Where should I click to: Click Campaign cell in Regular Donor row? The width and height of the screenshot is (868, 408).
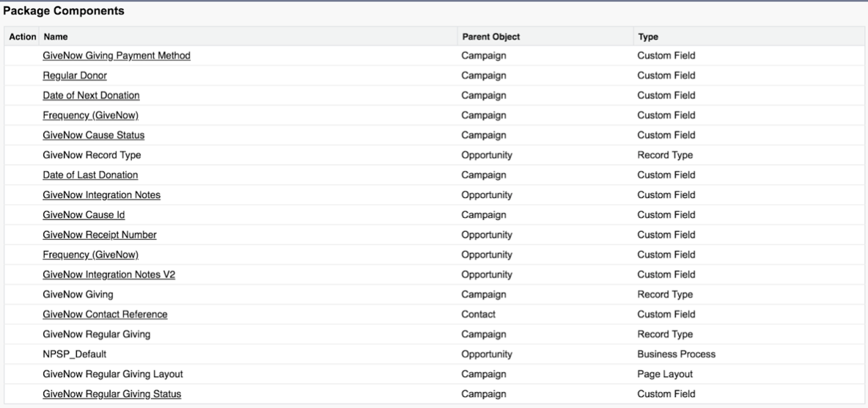point(483,76)
